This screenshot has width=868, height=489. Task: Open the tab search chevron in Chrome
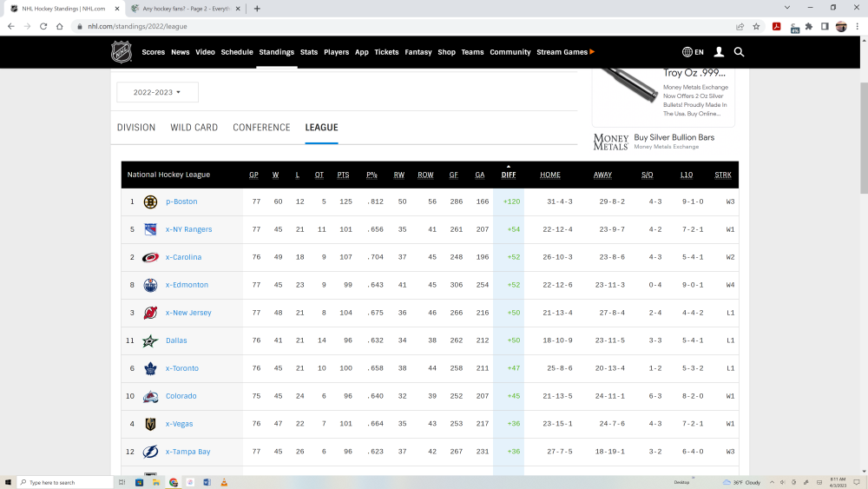click(787, 8)
